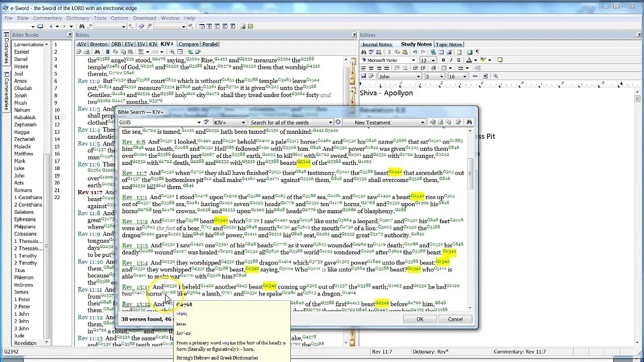Viewport: 644px width, 362px height.
Task: Click the Find binoculars icon in Editors toolbar
Action: (x=363, y=52)
